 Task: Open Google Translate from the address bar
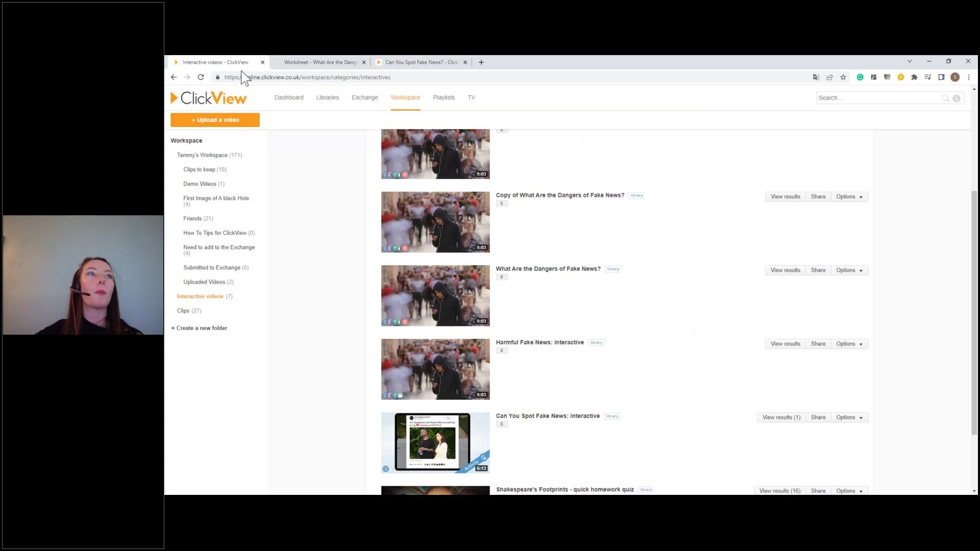click(816, 77)
